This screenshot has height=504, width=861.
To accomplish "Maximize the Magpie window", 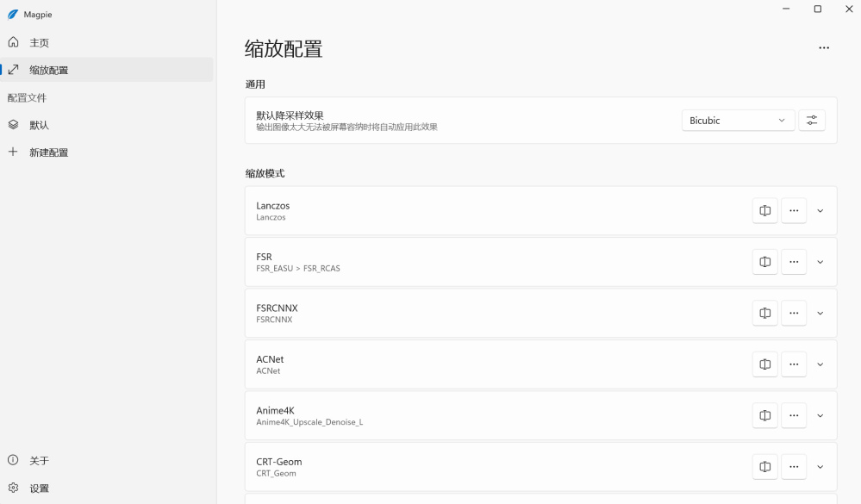I will pyautogui.click(x=817, y=9).
